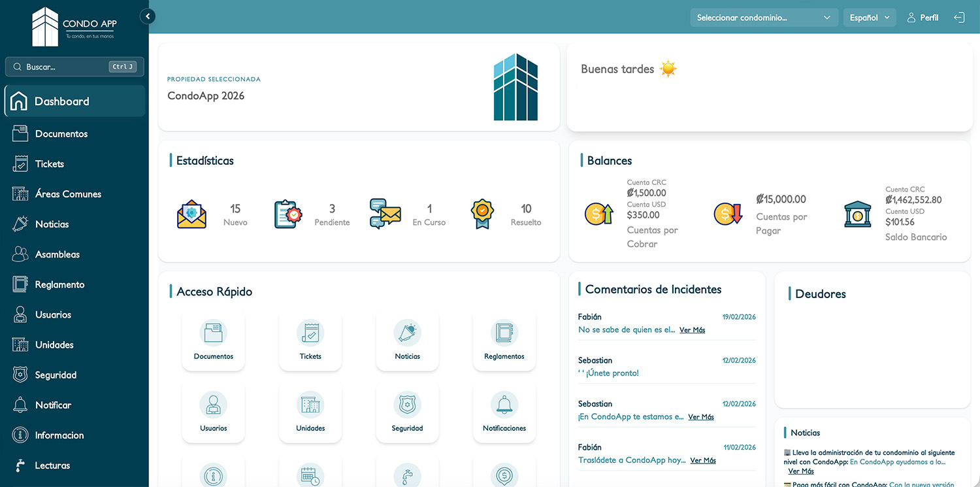
Task: Open Documentos quick access tile
Action: point(214,341)
